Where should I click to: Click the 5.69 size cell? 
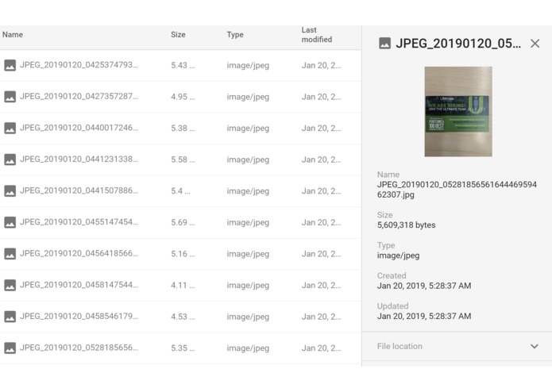[183, 222]
